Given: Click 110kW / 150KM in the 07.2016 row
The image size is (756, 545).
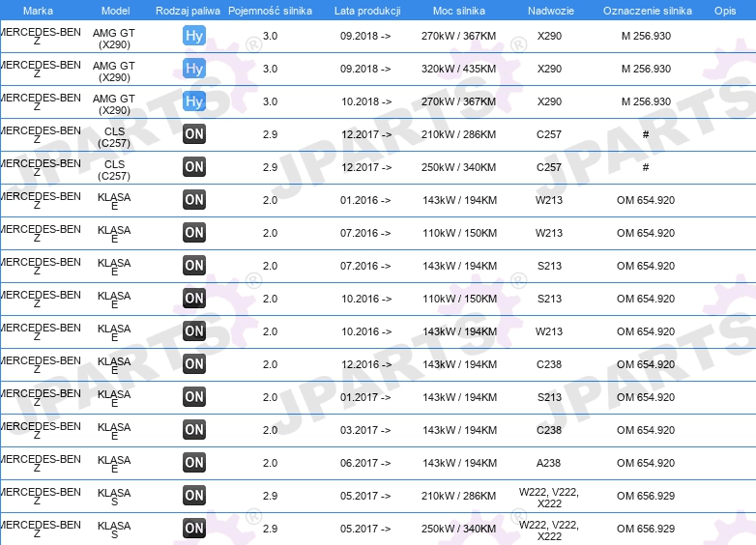Looking at the screenshot, I should pyautogui.click(x=459, y=233).
